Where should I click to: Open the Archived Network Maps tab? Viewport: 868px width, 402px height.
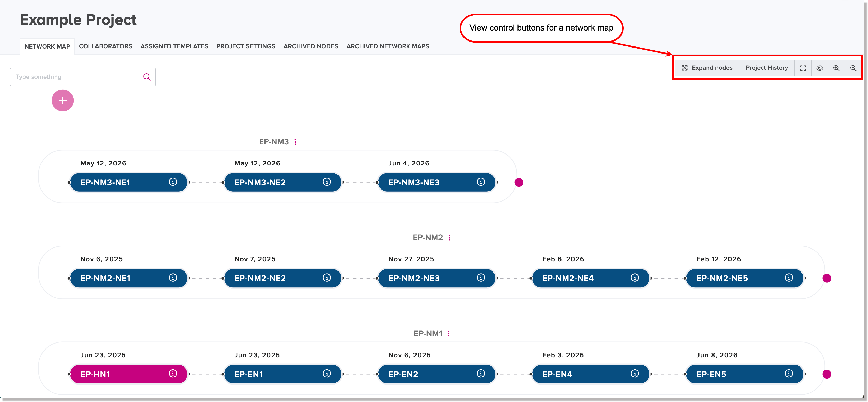[388, 46]
